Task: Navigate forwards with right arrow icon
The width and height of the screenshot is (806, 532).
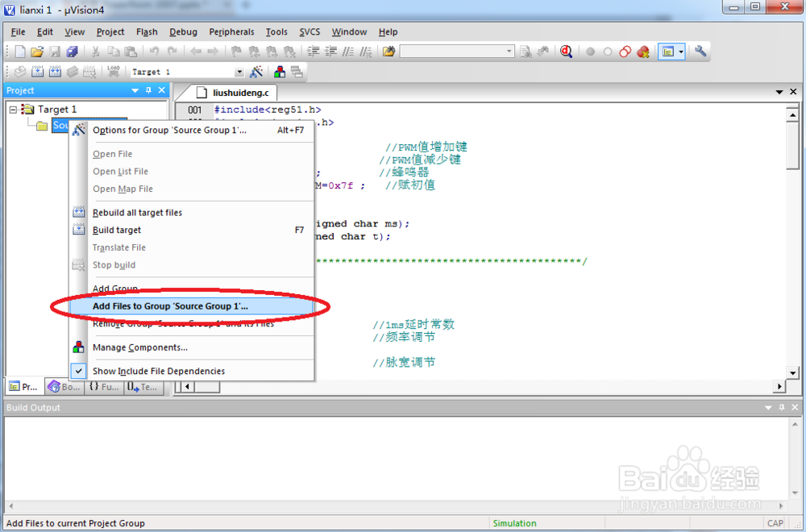Action: (213, 52)
